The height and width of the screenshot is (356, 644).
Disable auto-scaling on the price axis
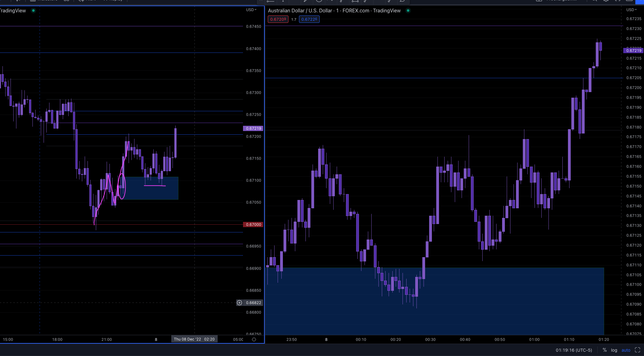coord(626,350)
